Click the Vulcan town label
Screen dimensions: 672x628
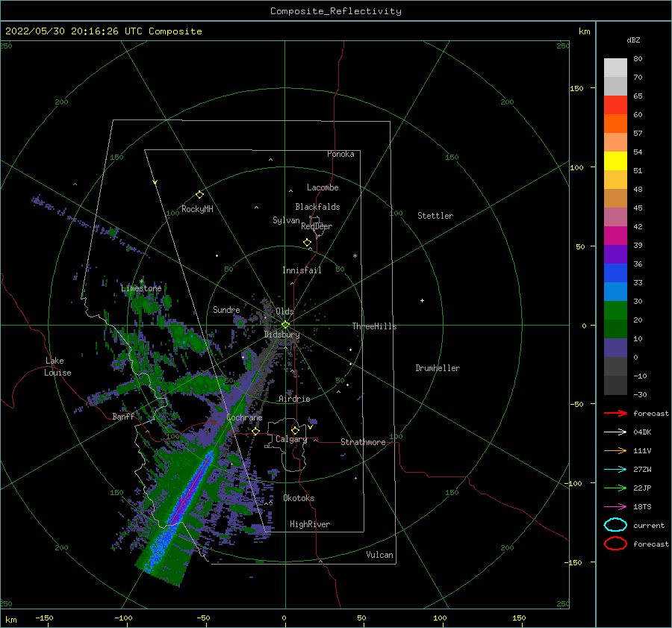coord(380,555)
